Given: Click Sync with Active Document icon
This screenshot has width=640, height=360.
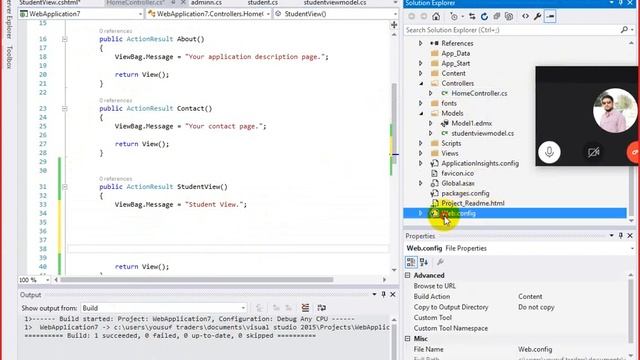Looking at the screenshot, I should click(472, 16).
